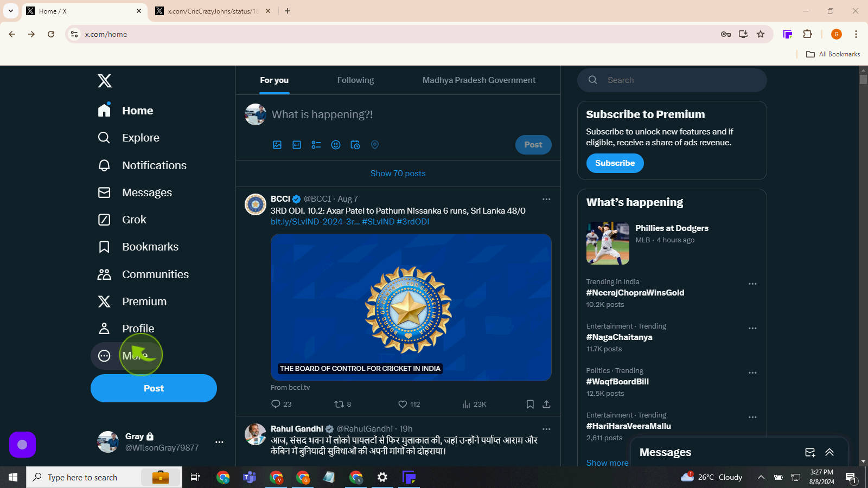
Task: Bookmark the BCCI post
Action: point(530,404)
